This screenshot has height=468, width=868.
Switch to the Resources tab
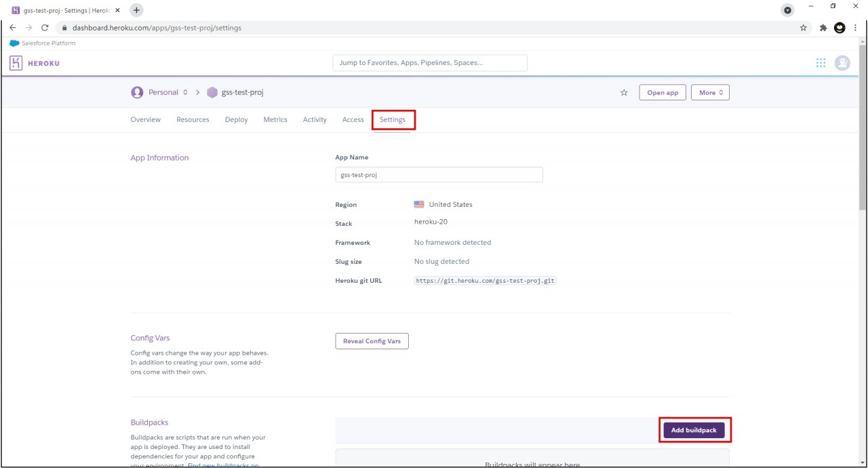coord(193,120)
